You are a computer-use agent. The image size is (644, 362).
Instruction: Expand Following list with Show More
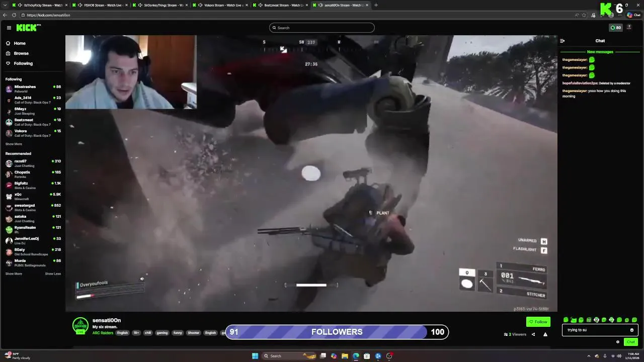14,144
